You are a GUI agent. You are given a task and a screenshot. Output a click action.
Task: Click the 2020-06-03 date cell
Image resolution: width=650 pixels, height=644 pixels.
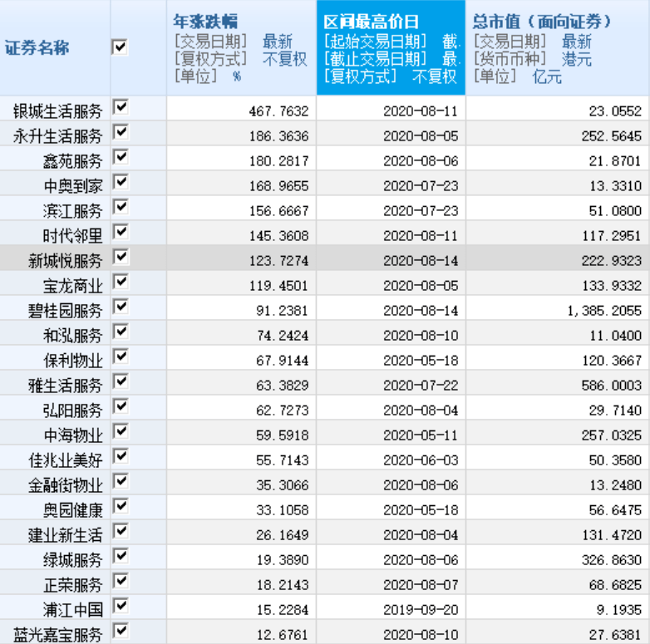click(391, 458)
